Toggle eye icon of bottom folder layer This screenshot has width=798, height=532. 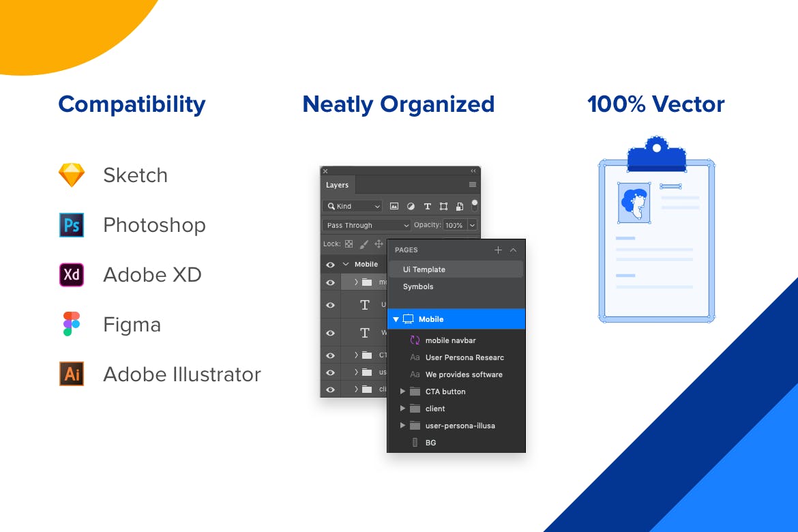(x=330, y=389)
